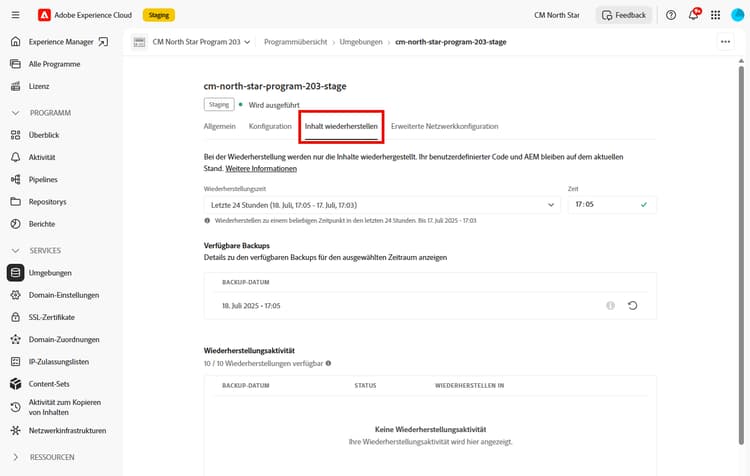Follow the Weitere Informationen link
The image size is (750, 476).
click(x=261, y=168)
